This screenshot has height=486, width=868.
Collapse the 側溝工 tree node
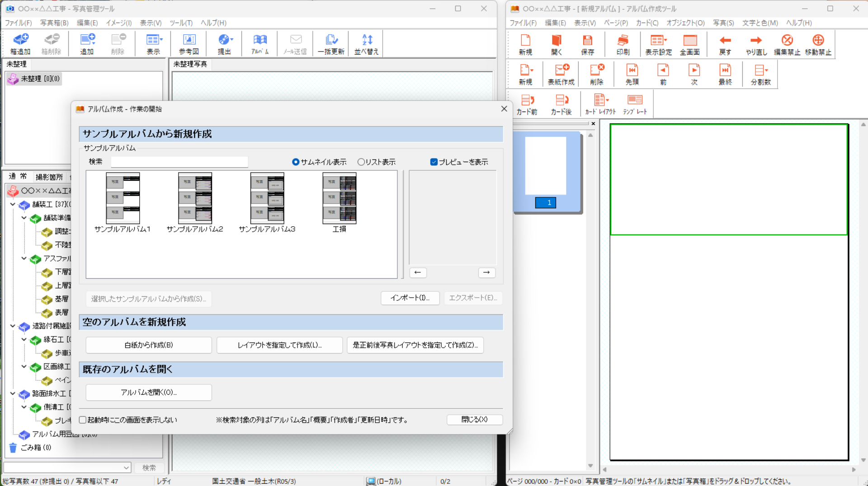24,407
